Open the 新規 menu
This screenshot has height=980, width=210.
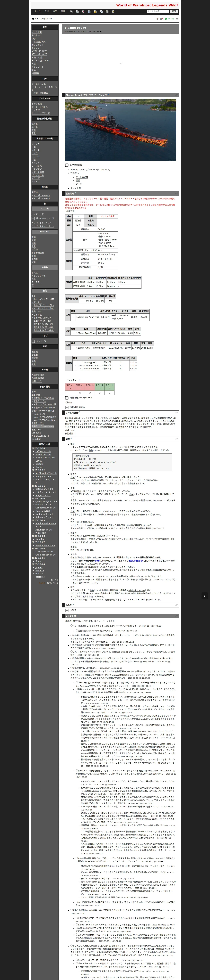coord(46,11)
